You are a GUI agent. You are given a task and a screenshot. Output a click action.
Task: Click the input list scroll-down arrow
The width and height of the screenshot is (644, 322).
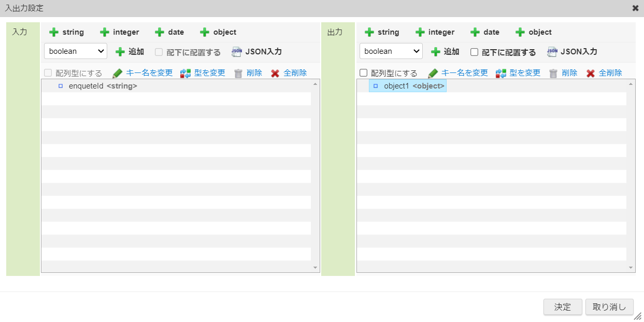[316, 268]
